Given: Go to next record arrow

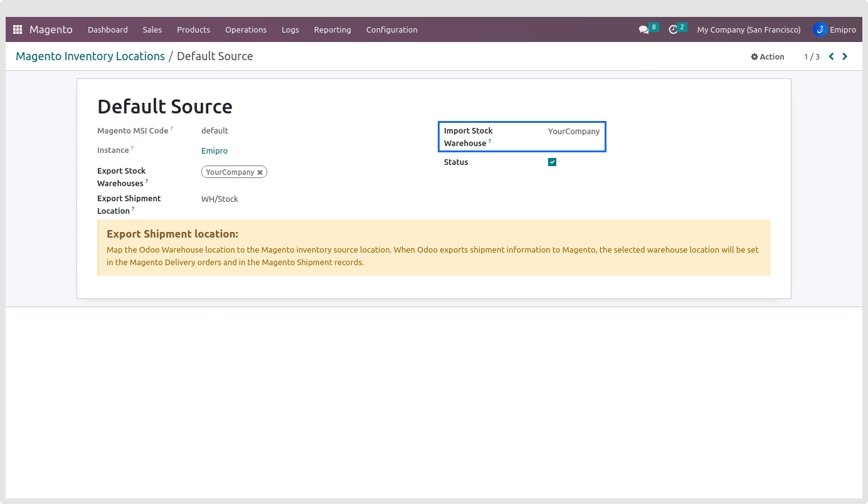Looking at the screenshot, I should [845, 56].
